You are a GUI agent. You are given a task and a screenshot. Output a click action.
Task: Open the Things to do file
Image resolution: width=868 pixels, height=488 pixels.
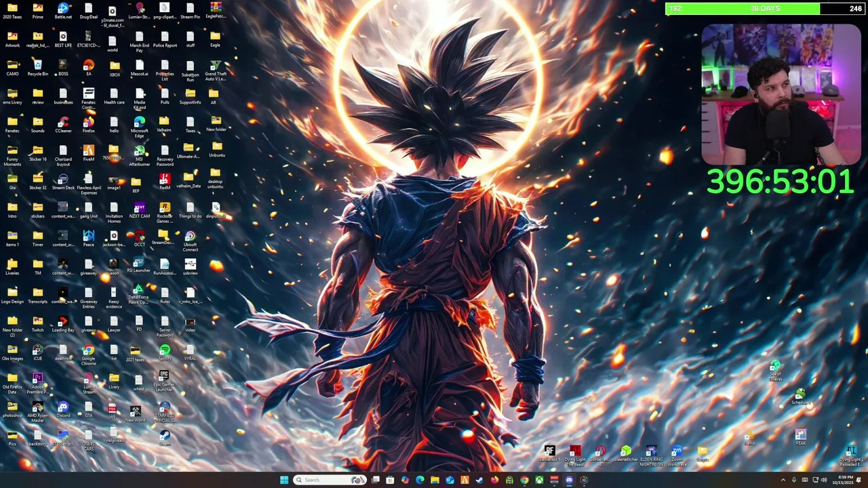click(x=191, y=209)
